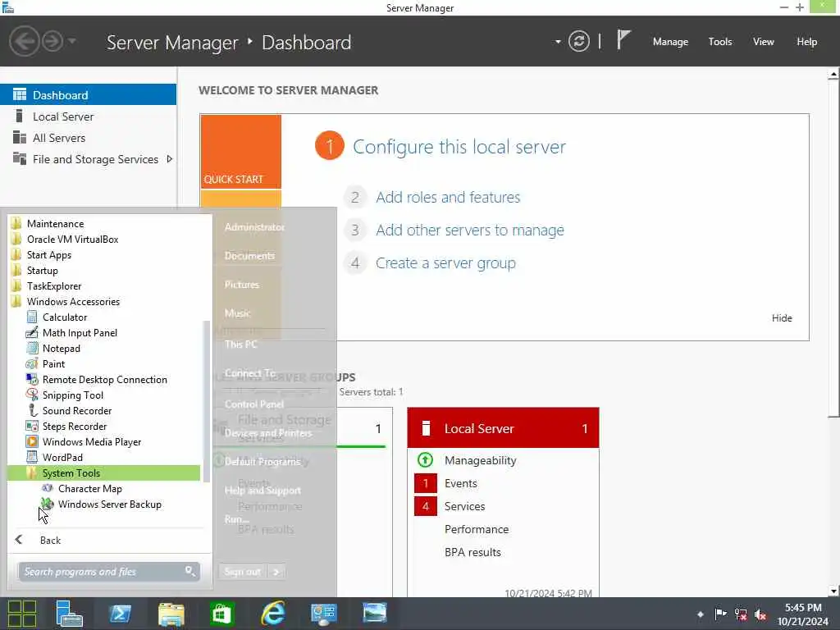The height and width of the screenshot is (630, 840).
Task: Open the notifications flag
Action: [623, 40]
